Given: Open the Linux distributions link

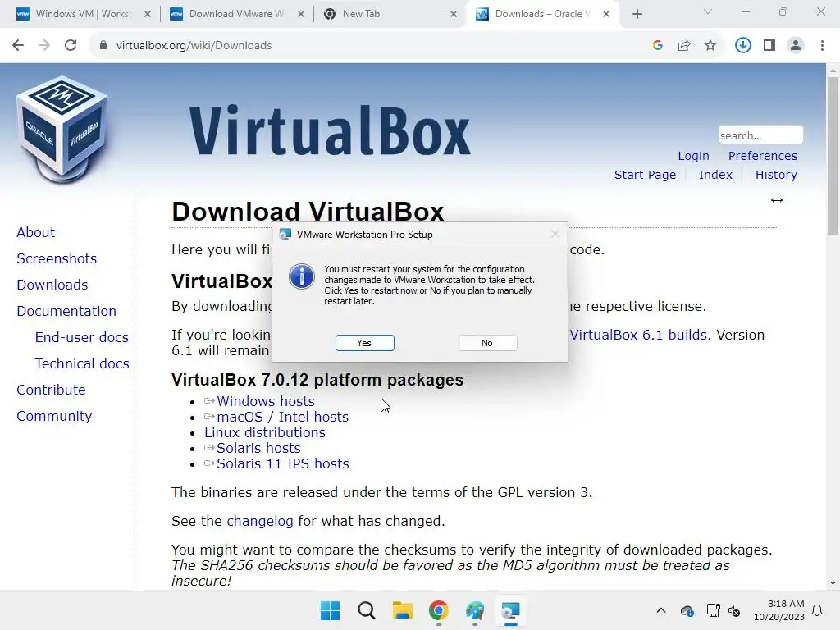Looking at the screenshot, I should (265, 432).
